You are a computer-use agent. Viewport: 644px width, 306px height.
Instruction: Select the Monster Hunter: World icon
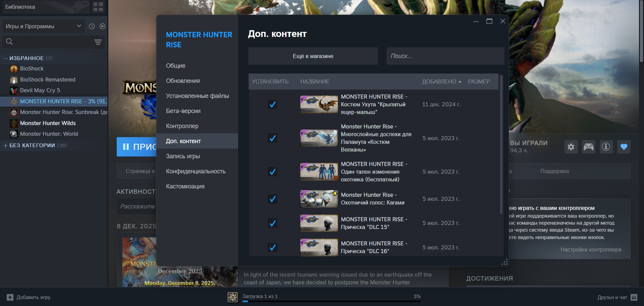14,134
